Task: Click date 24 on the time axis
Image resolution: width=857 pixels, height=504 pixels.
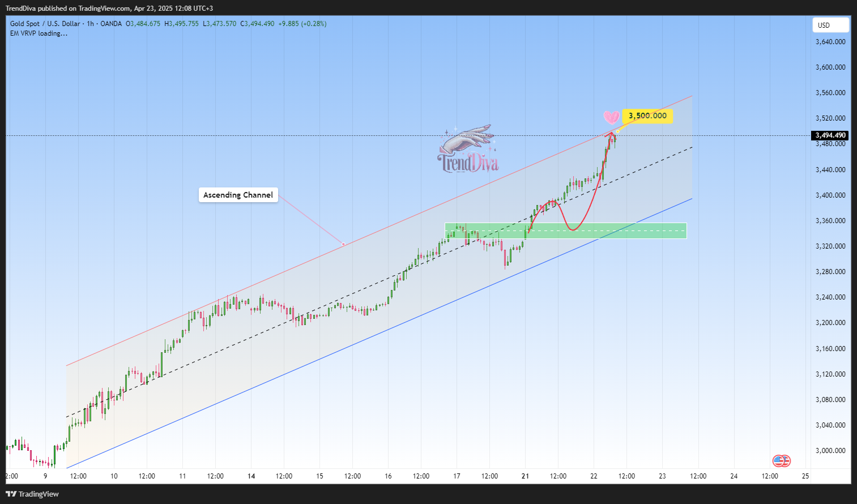Action: click(x=734, y=476)
